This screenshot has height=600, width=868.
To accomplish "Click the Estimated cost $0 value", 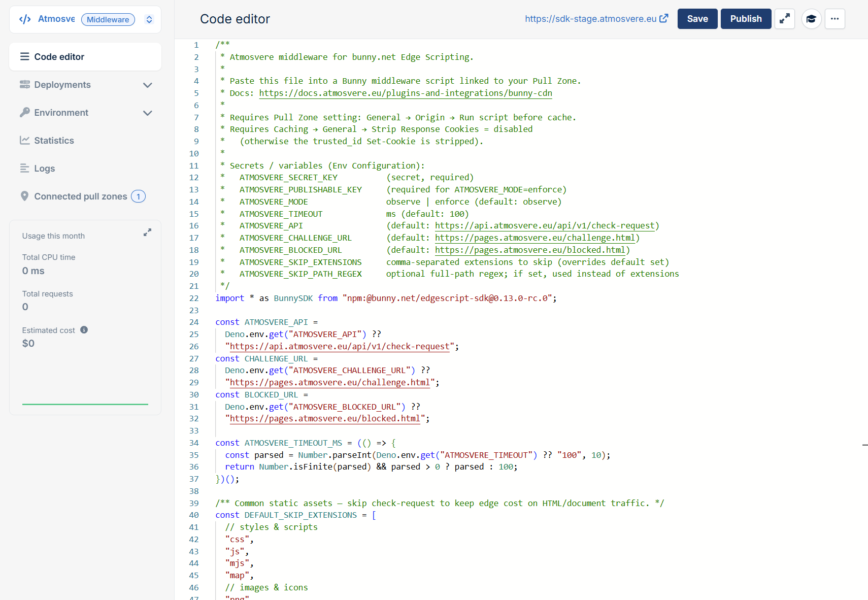I will 28,344.
